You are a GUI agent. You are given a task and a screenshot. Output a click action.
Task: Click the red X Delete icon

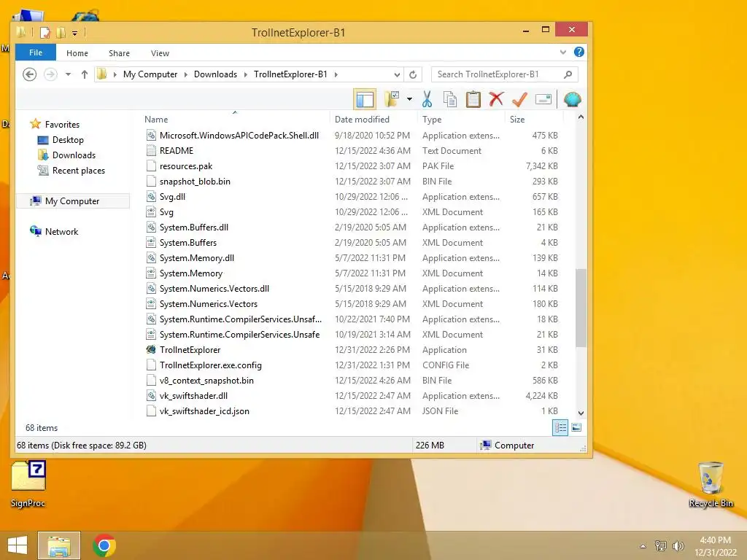point(496,99)
